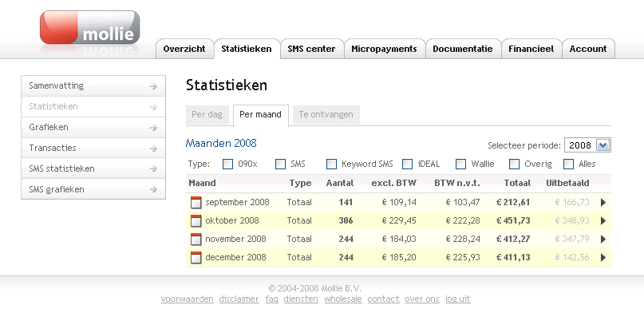Check the Wallie checkbox
The height and width of the screenshot is (313, 644).
click(x=460, y=164)
